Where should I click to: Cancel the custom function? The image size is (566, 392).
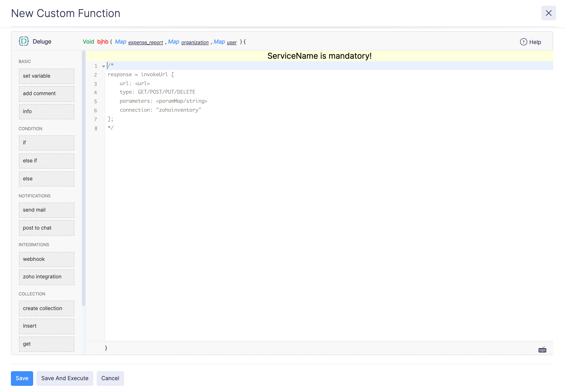pyautogui.click(x=110, y=378)
